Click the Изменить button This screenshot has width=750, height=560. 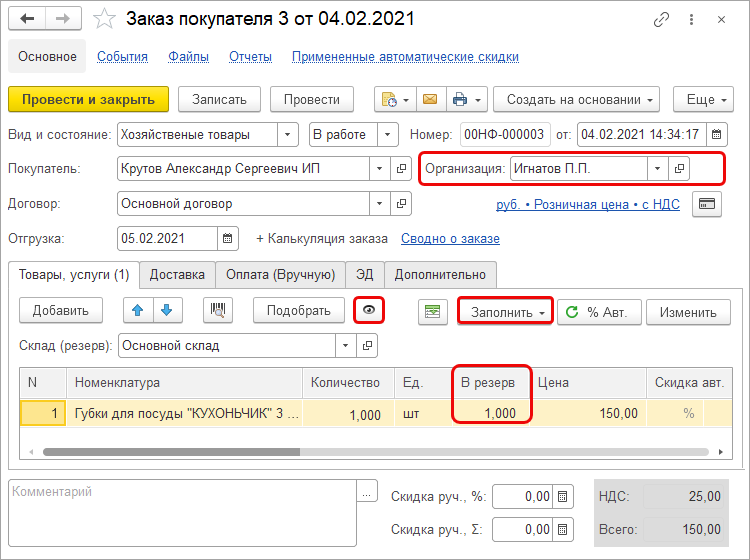pyautogui.click(x=688, y=312)
